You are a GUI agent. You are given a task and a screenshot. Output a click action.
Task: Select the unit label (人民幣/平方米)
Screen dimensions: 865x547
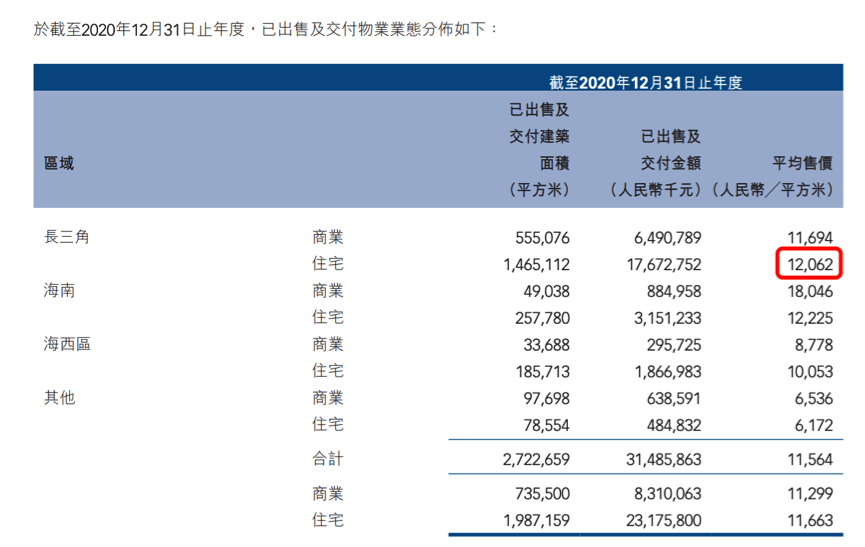pos(772,190)
